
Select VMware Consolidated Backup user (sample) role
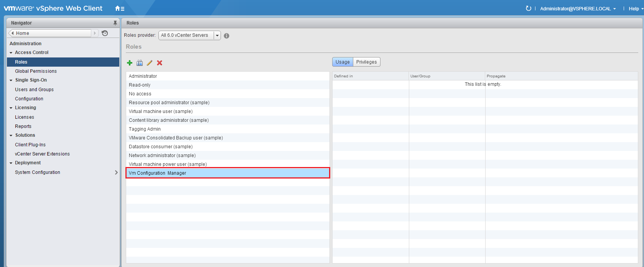pyautogui.click(x=228, y=138)
